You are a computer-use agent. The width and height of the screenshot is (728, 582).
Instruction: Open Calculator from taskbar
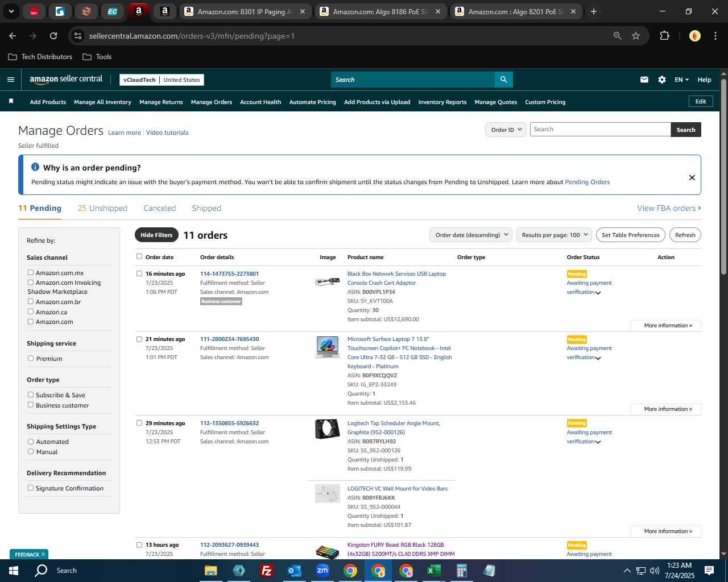pyautogui.click(x=461, y=570)
